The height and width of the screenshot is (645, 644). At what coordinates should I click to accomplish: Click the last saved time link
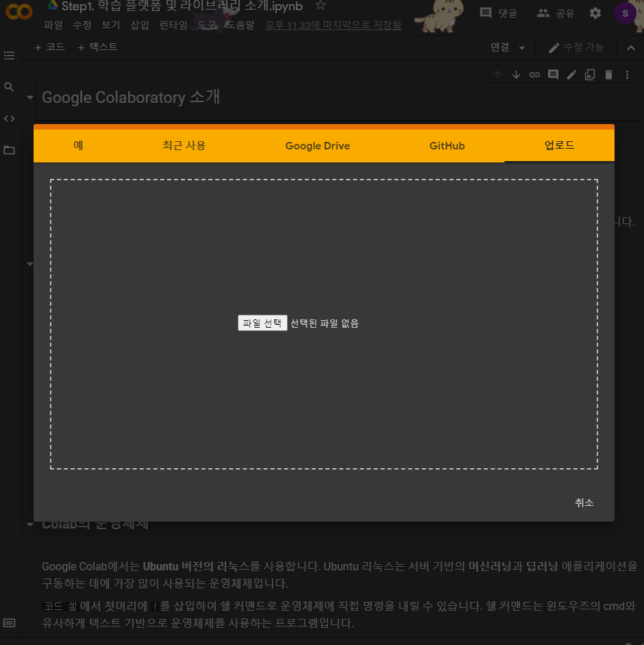click(333, 25)
